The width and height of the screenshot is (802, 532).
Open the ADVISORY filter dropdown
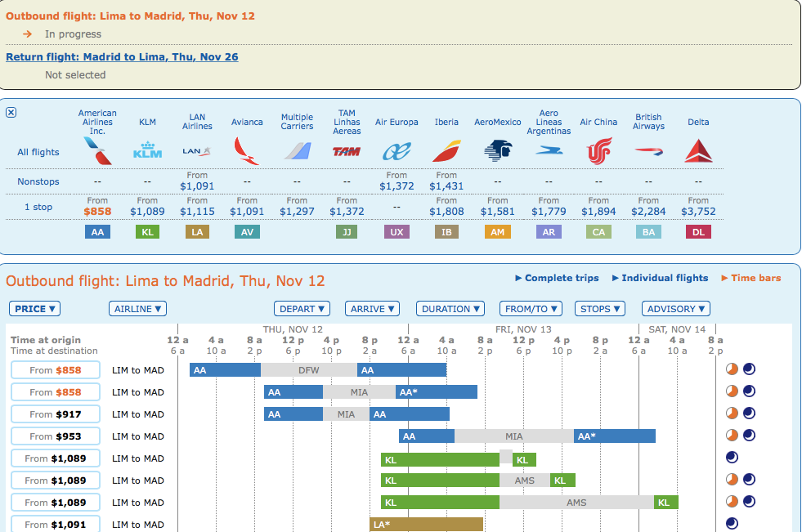675,309
